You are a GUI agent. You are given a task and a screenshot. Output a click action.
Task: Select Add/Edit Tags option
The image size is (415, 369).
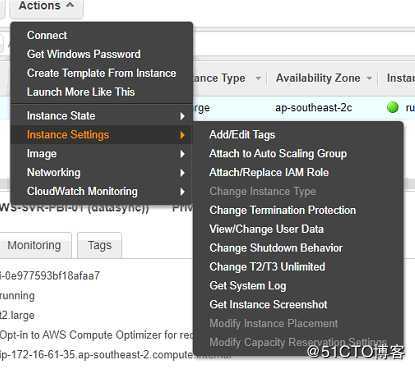[x=242, y=135]
